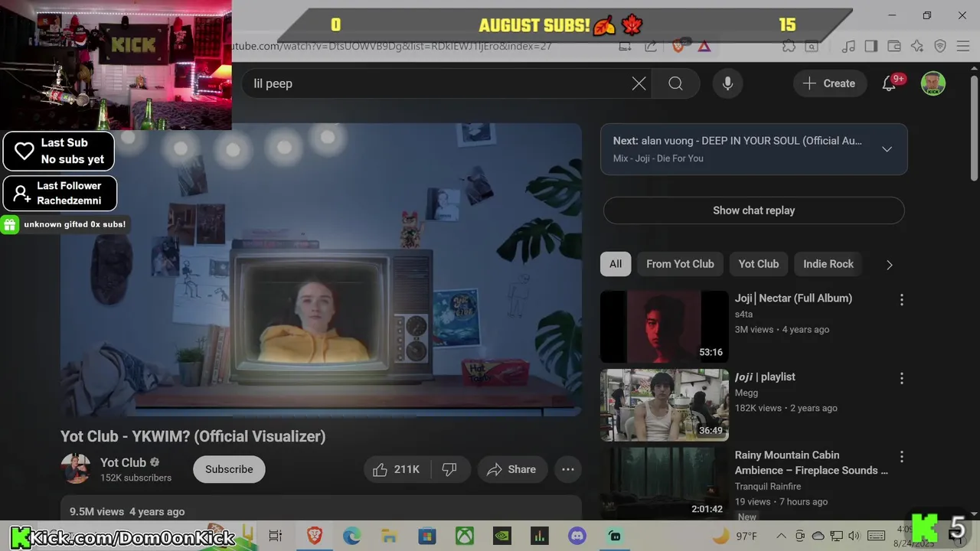Open the Brave VPN shield icon
Screen dimensions: 980x551
coord(940,46)
